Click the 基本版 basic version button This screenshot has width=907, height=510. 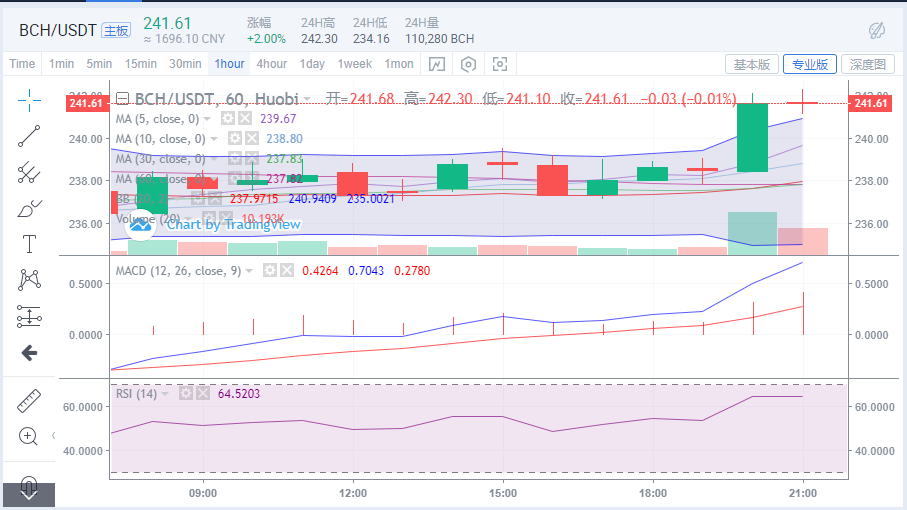751,64
